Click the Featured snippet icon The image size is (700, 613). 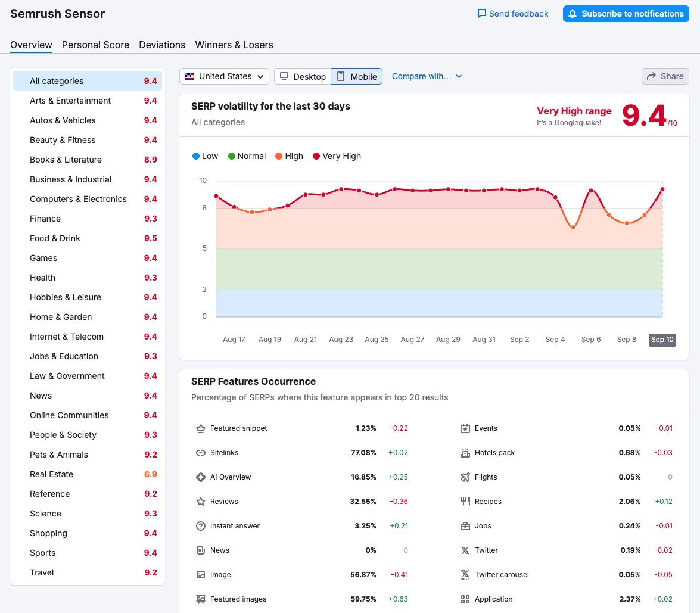coord(199,428)
